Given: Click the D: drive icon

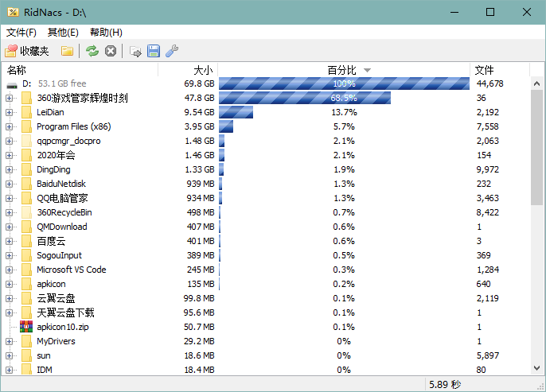Looking at the screenshot, I should pos(12,84).
